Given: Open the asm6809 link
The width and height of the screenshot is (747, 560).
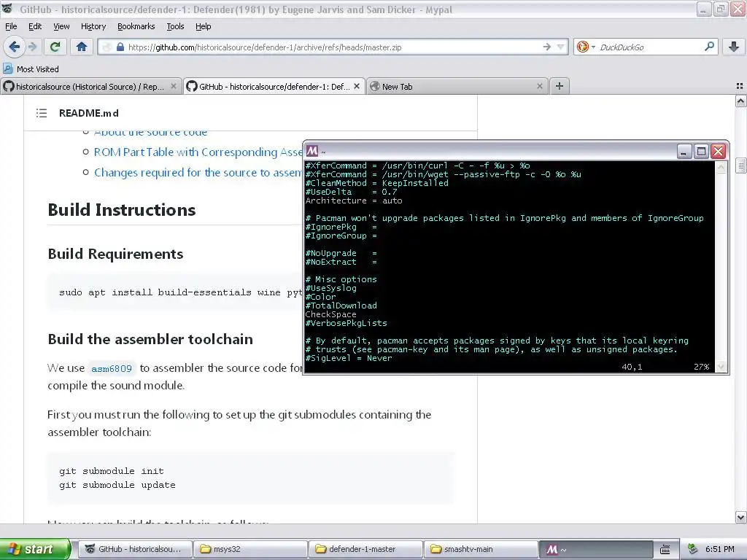Looking at the screenshot, I should (112, 368).
